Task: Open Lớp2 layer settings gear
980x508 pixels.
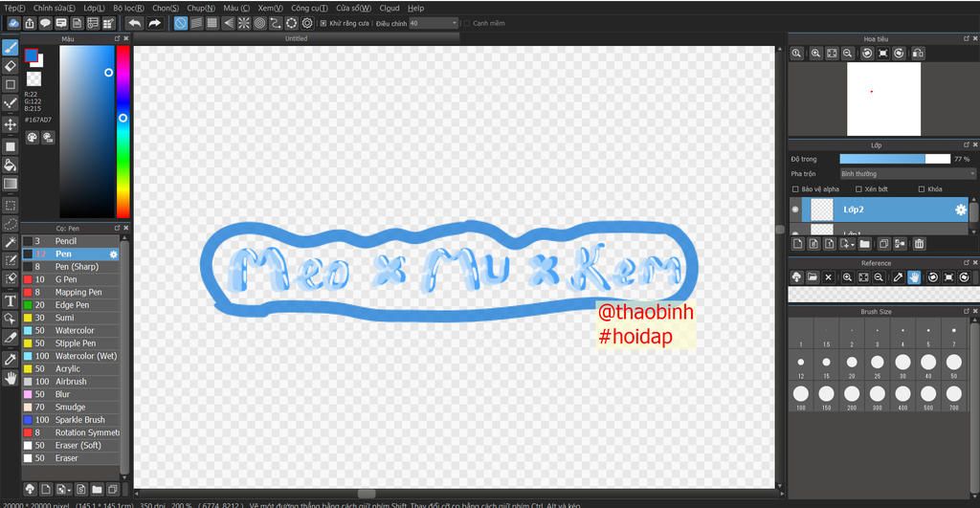Action: tap(961, 210)
